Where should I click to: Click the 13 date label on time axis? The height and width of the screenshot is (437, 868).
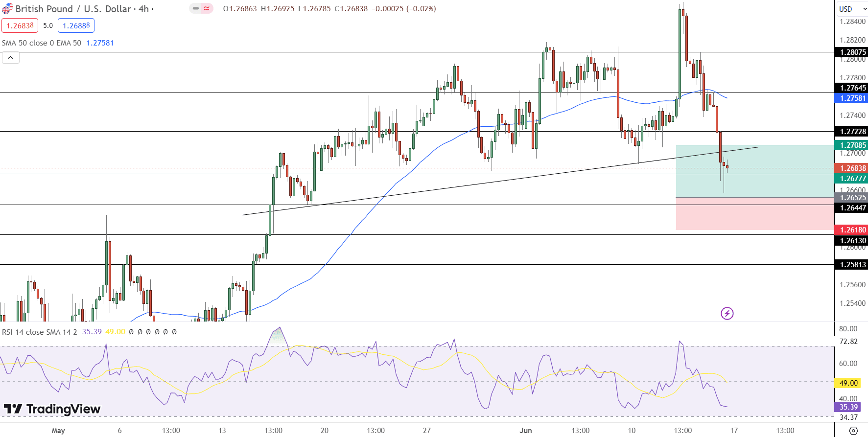(x=222, y=431)
